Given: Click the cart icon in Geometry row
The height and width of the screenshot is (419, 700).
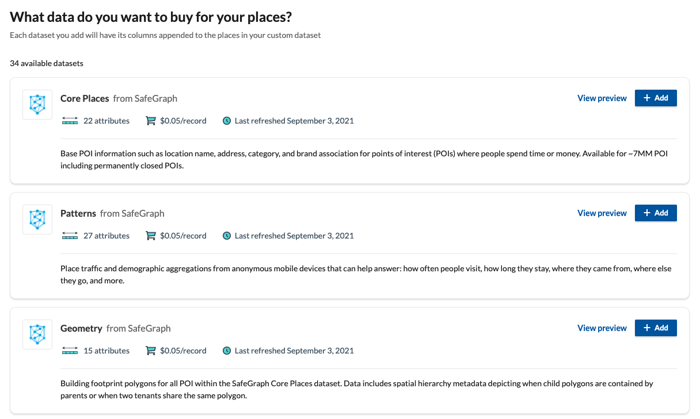Looking at the screenshot, I should 150,351.
